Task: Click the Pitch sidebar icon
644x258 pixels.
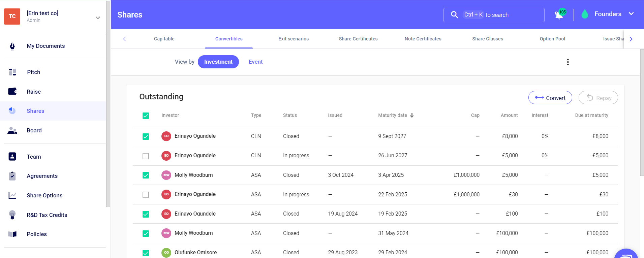Action: pyautogui.click(x=12, y=72)
